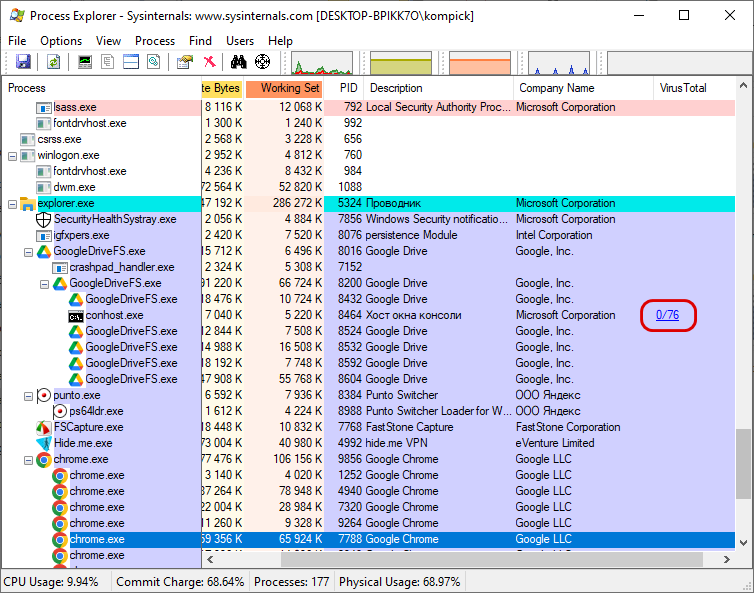Viewport: 754px width, 593px height.
Task: Click the Save toolbar icon
Action: coord(23,62)
